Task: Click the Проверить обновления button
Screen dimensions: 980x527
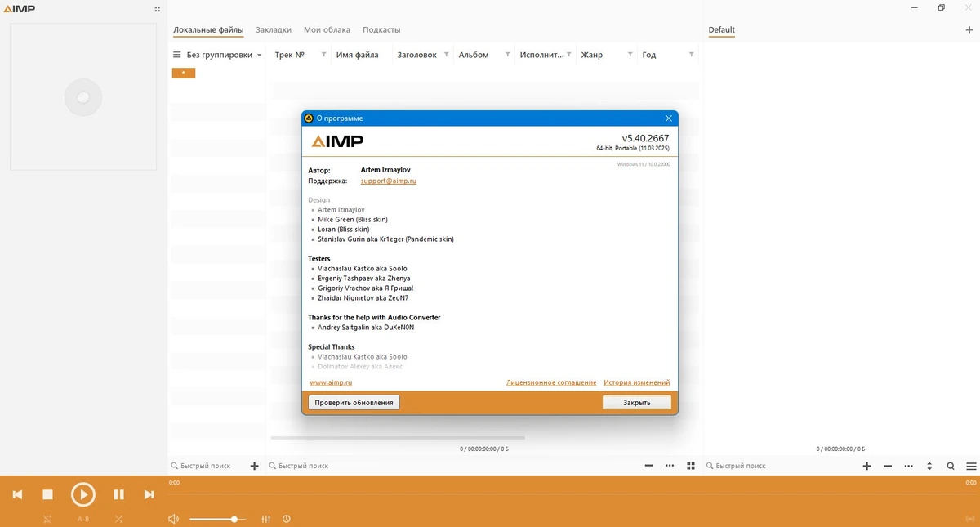Action: click(354, 402)
